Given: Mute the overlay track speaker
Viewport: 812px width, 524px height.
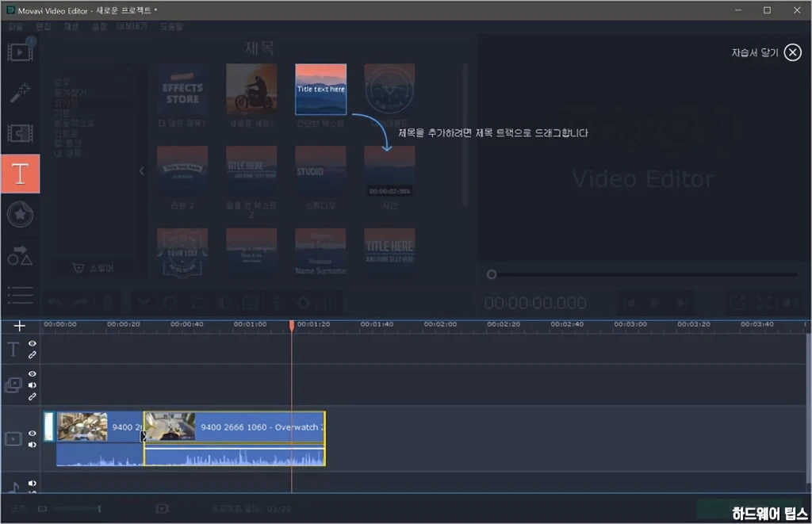Looking at the screenshot, I should [x=32, y=385].
